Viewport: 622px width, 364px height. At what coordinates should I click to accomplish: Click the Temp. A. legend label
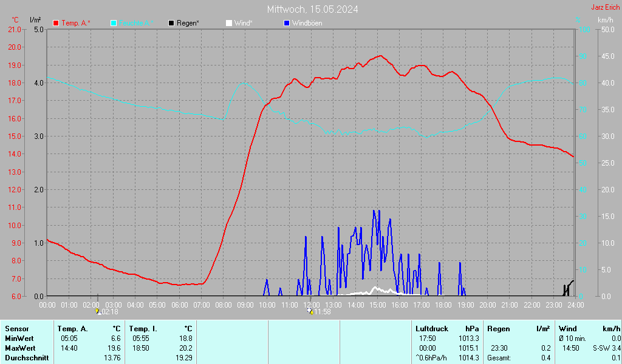(x=76, y=23)
